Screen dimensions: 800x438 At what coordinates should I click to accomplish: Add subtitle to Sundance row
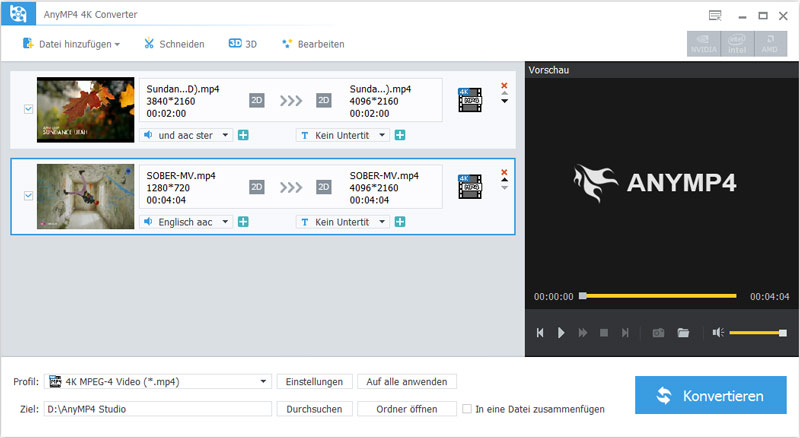click(x=400, y=135)
